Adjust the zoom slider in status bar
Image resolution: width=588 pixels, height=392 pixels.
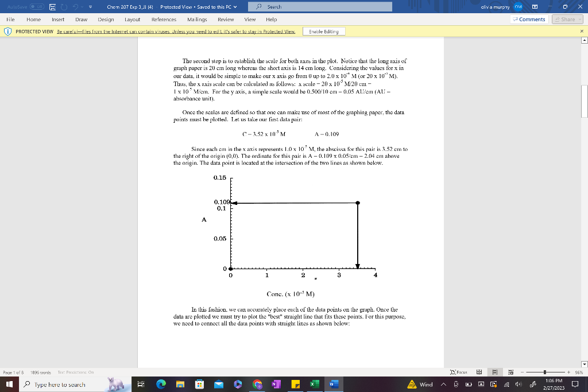[x=545, y=372]
